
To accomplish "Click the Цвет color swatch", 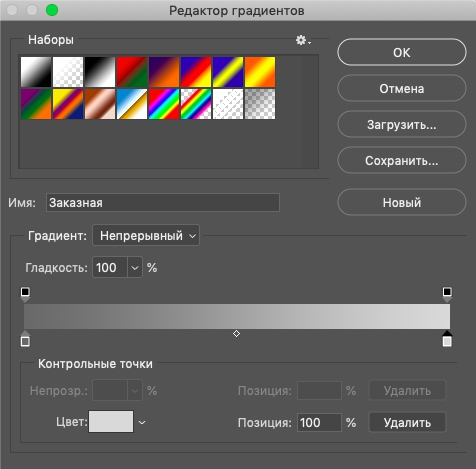I will pyautogui.click(x=111, y=422).
